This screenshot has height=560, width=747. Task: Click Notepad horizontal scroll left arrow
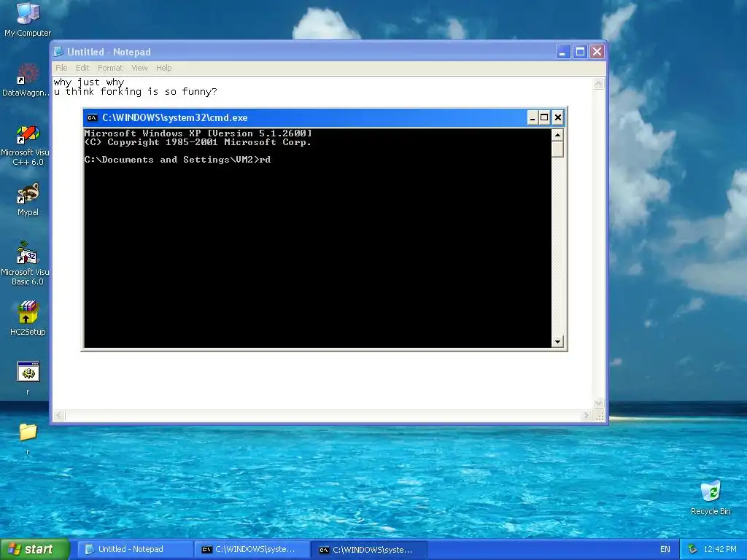click(59, 416)
